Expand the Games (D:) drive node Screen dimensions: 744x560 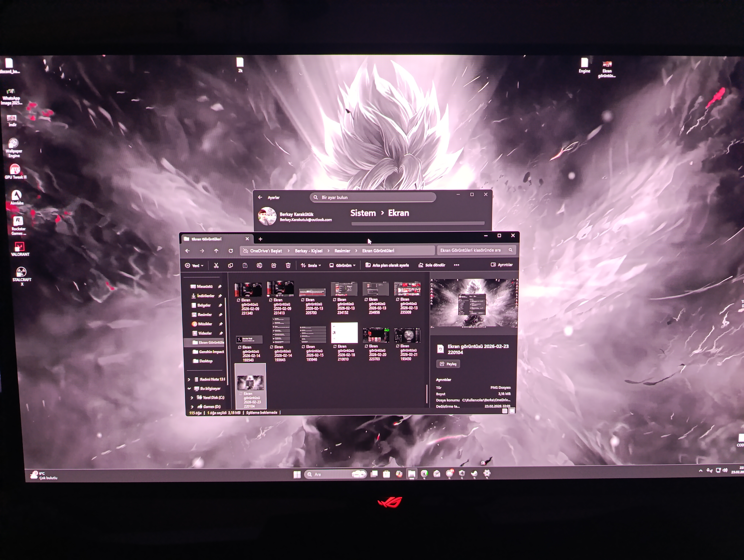[x=192, y=407]
